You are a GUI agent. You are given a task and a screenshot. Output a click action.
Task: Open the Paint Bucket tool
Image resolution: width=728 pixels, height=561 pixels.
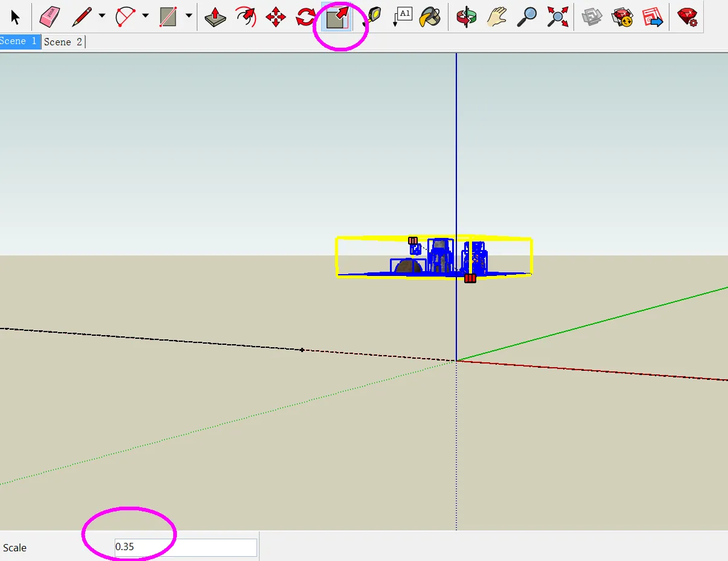click(x=430, y=16)
